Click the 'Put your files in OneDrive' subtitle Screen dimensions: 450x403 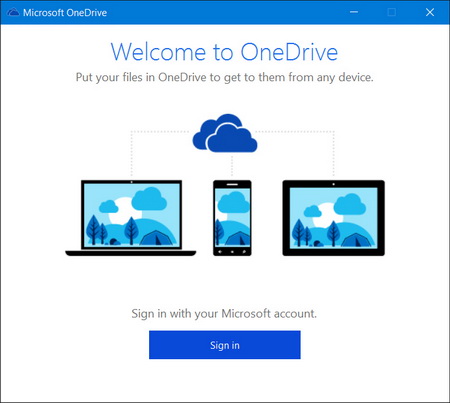point(224,77)
